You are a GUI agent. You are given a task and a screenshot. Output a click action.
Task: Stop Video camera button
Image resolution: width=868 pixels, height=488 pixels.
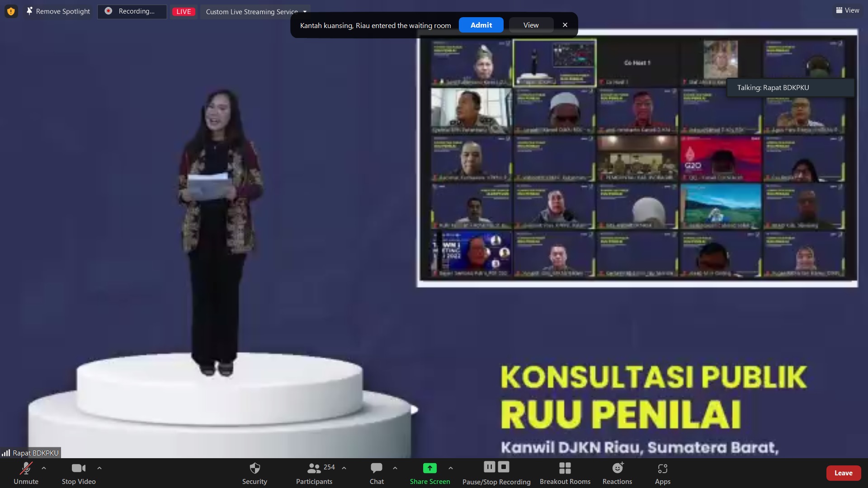click(x=79, y=473)
